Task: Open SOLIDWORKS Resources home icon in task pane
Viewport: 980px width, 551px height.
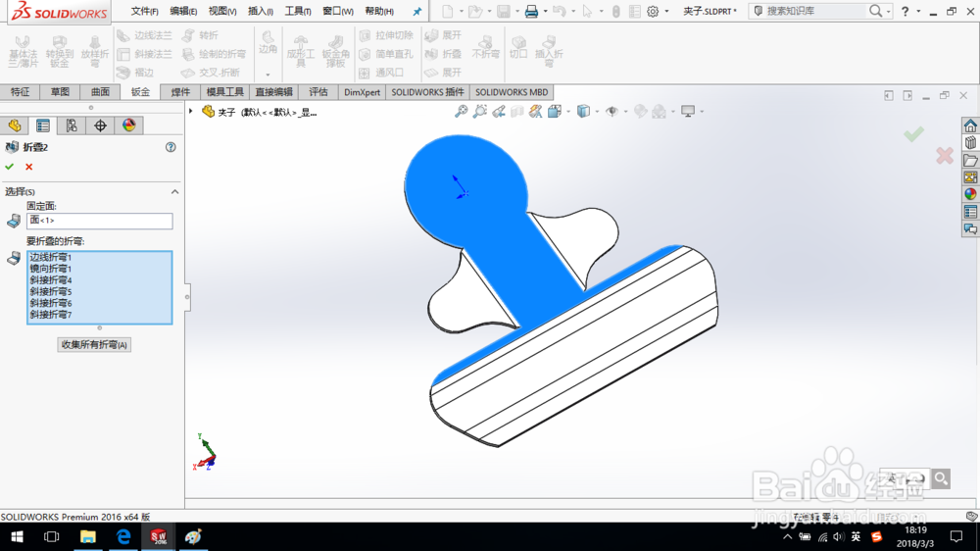Action: click(970, 125)
